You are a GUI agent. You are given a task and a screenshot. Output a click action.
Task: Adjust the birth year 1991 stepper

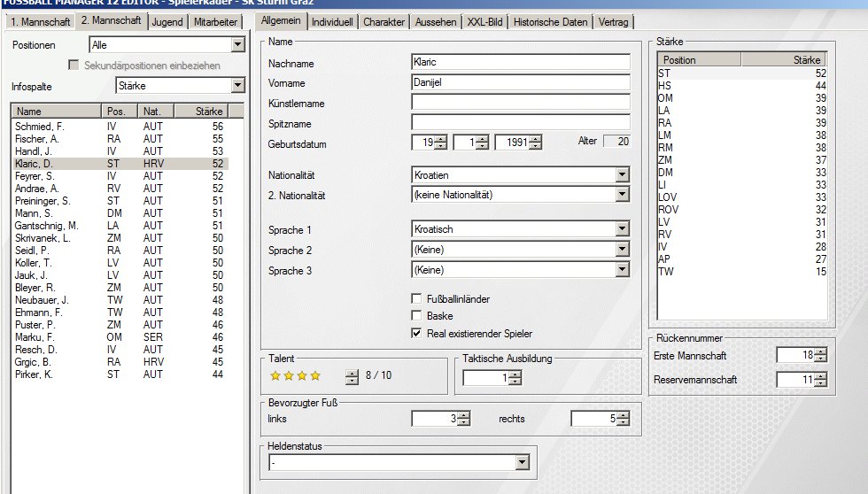535,143
